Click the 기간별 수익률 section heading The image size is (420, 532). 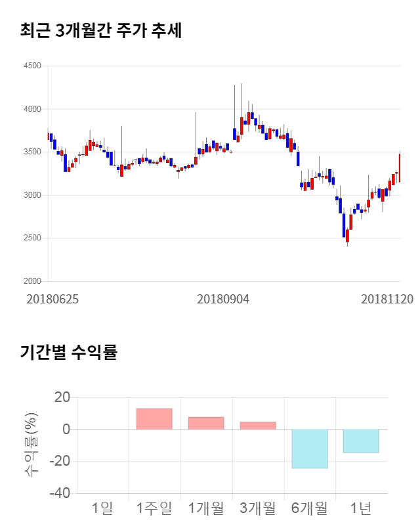(68, 352)
